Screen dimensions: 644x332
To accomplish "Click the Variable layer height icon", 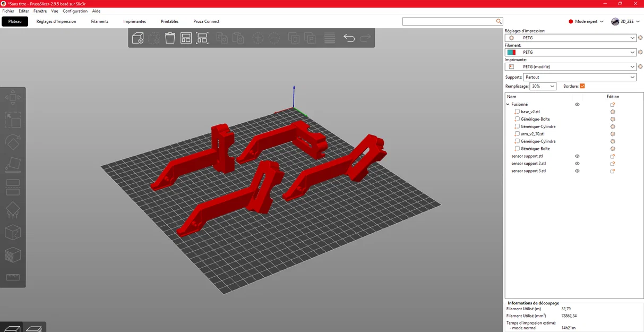I will [330, 38].
